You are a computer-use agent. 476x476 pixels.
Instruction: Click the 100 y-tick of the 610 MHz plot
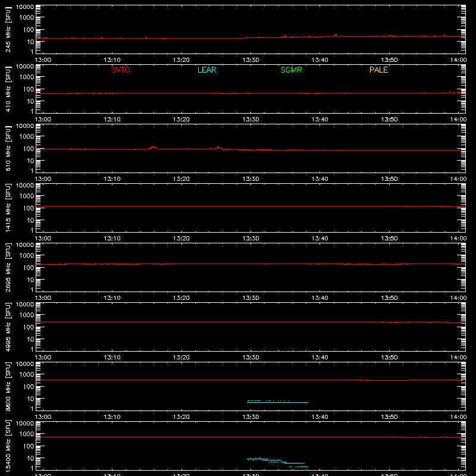[x=29, y=149]
